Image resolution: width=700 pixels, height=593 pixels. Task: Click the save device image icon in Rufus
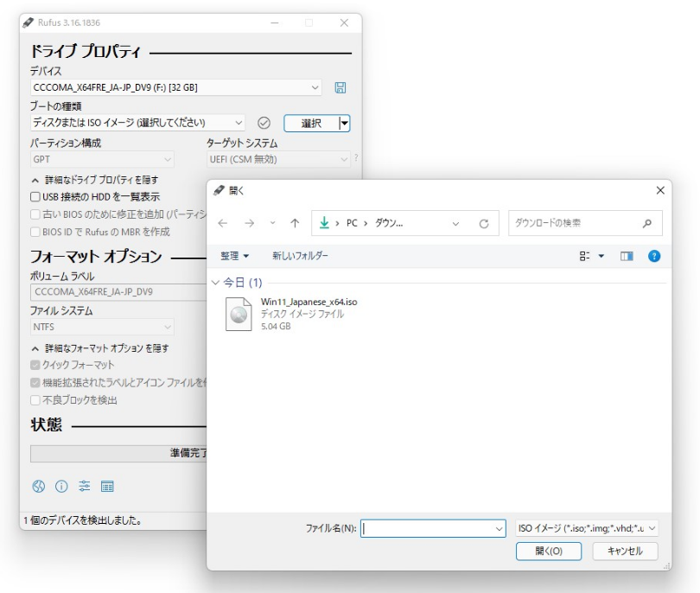coord(340,87)
